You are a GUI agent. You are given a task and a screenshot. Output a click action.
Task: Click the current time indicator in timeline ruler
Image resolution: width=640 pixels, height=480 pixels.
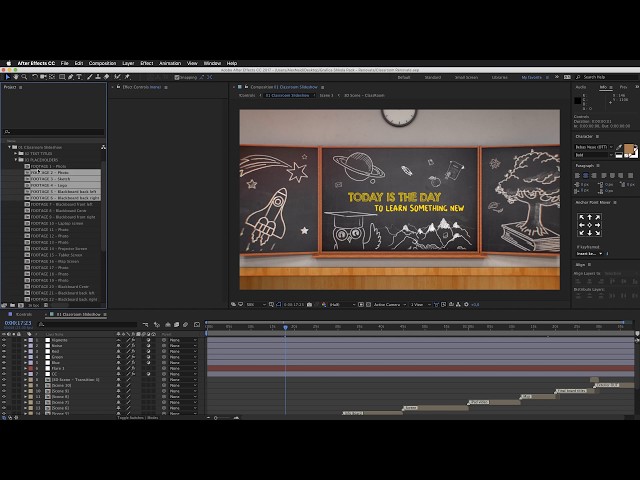click(x=285, y=327)
